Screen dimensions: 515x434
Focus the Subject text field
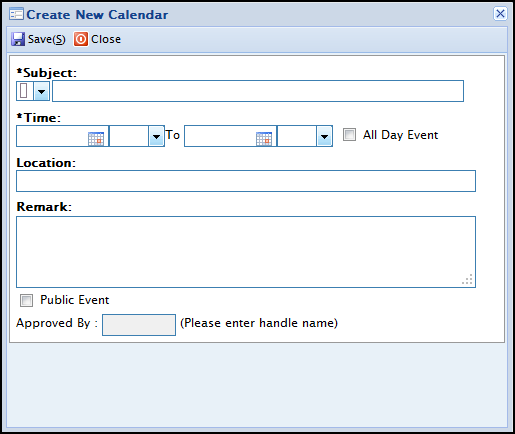click(x=258, y=91)
